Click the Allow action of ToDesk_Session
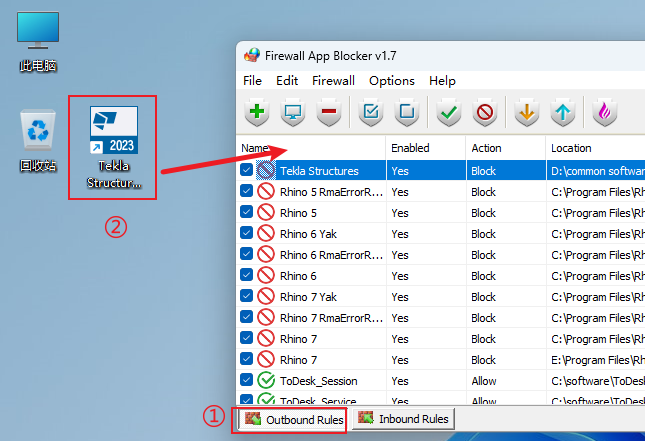The image size is (645, 441). coord(484,381)
